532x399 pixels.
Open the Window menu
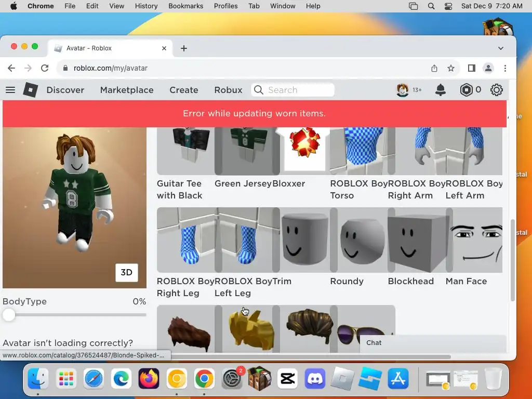click(283, 6)
